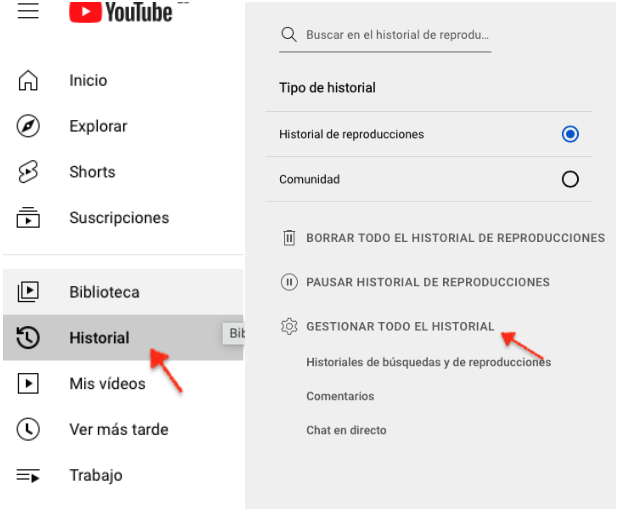Click the Comunidad label text
The height and width of the screenshot is (509, 617).
[309, 179]
